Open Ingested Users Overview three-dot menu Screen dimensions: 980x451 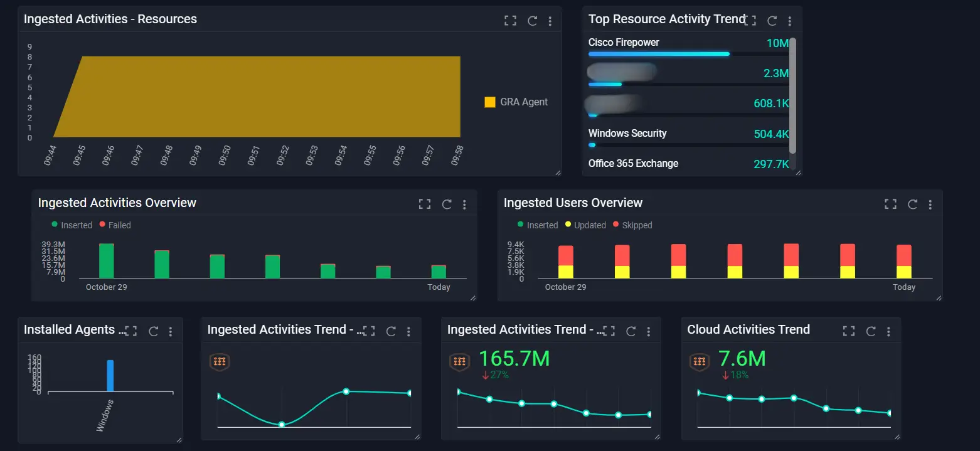(x=930, y=204)
